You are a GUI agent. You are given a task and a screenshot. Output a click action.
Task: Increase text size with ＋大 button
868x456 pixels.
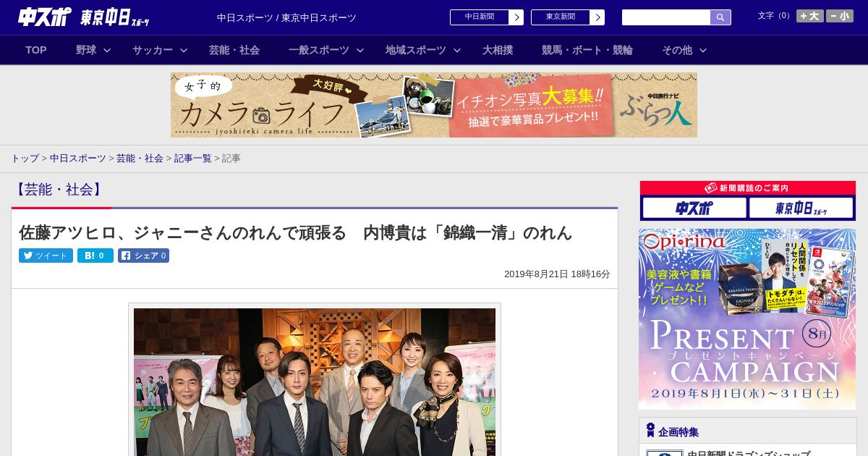[x=810, y=16]
